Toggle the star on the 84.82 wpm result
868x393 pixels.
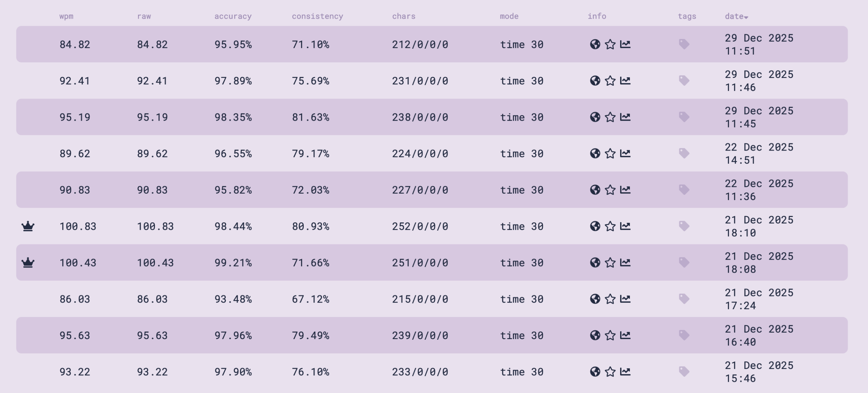[x=610, y=44]
